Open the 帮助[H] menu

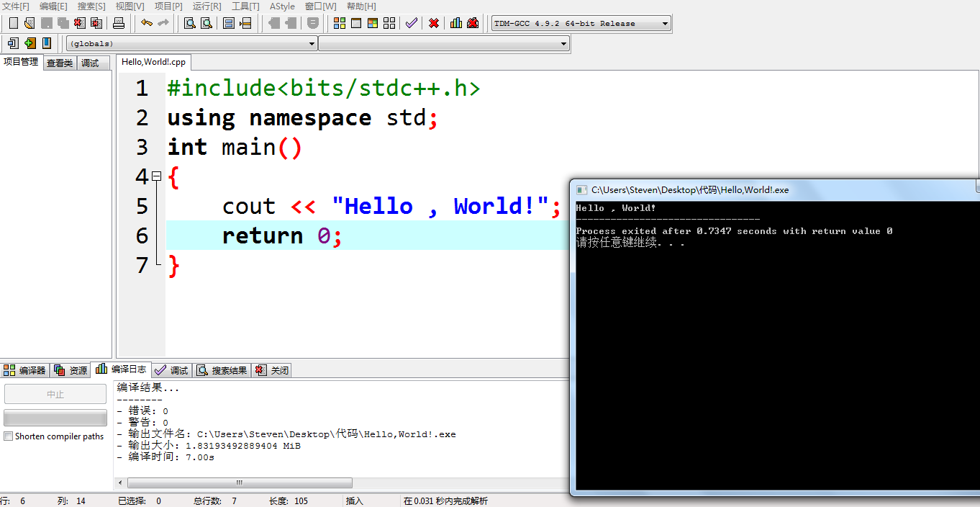click(361, 6)
